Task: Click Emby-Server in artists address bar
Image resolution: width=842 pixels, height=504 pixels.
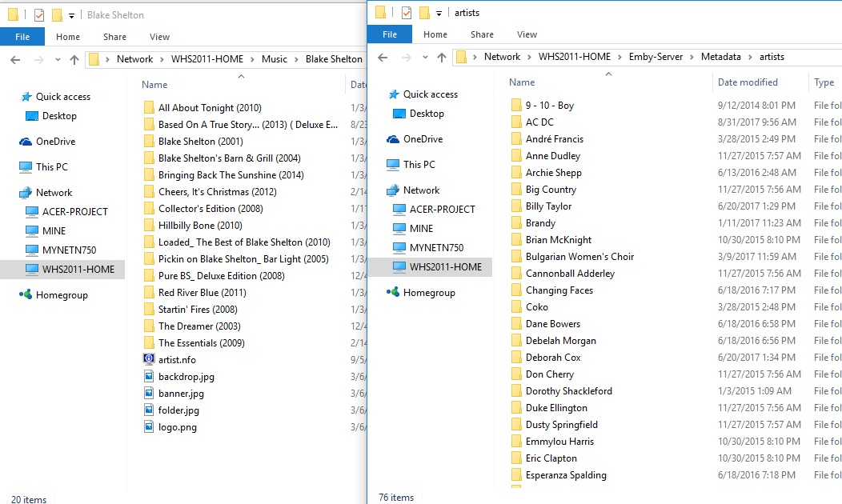Action: tap(656, 57)
